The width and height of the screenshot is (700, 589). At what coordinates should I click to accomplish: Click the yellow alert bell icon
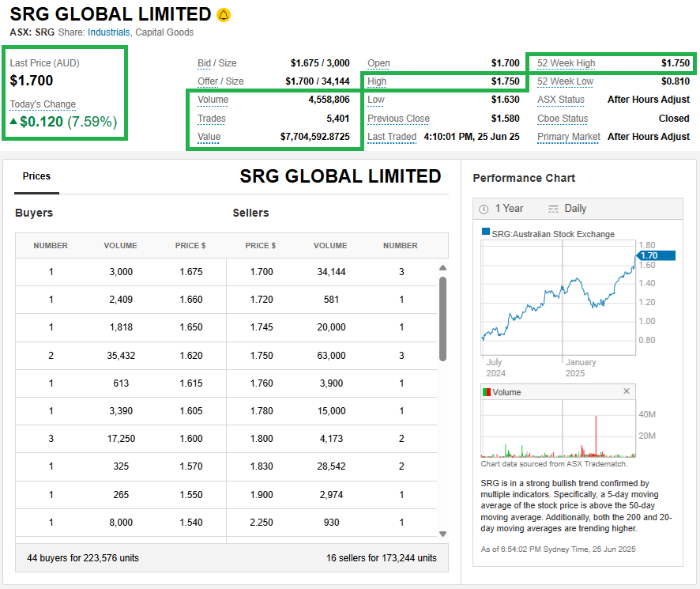(x=224, y=15)
